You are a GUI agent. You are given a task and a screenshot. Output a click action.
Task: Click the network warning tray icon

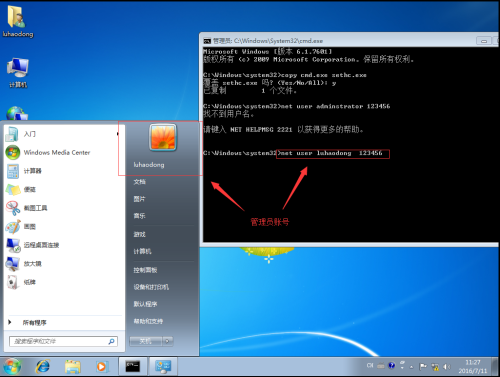[435, 367]
